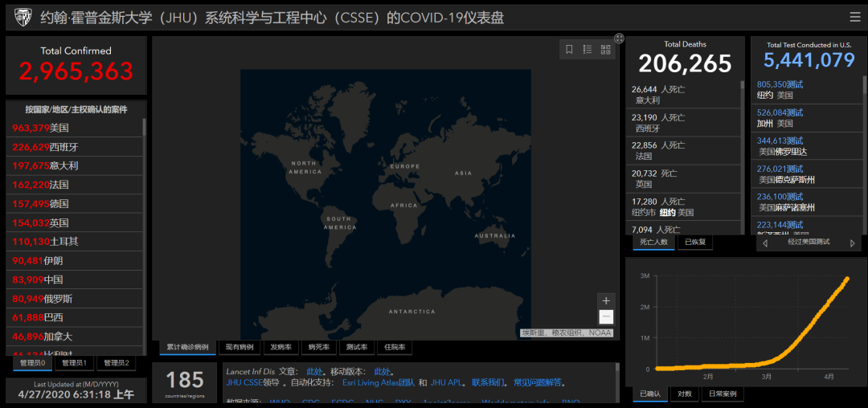Screen dimensions: 868x408
Task: Show the 已恢复 recovered tab
Action: (694, 242)
